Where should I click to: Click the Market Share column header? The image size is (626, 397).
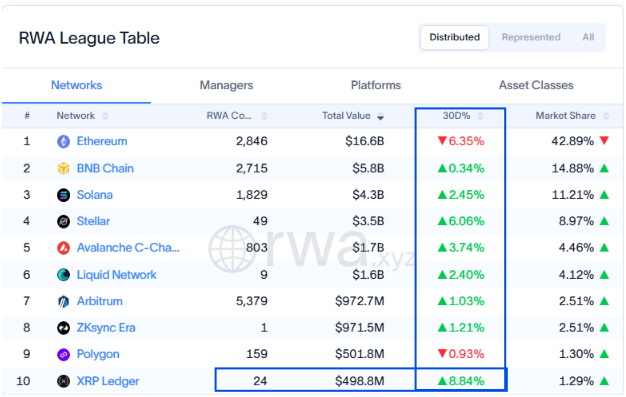click(x=565, y=116)
